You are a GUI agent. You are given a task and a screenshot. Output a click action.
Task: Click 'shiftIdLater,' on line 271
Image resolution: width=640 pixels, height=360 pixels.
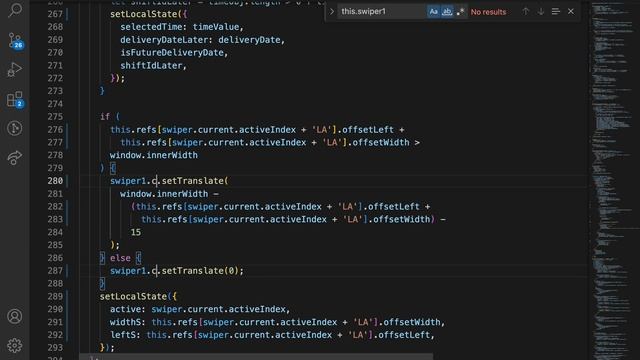point(153,65)
